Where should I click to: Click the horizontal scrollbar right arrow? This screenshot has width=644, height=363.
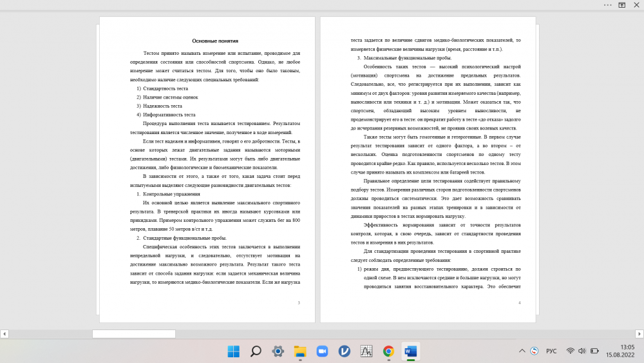(x=639, y=334)
